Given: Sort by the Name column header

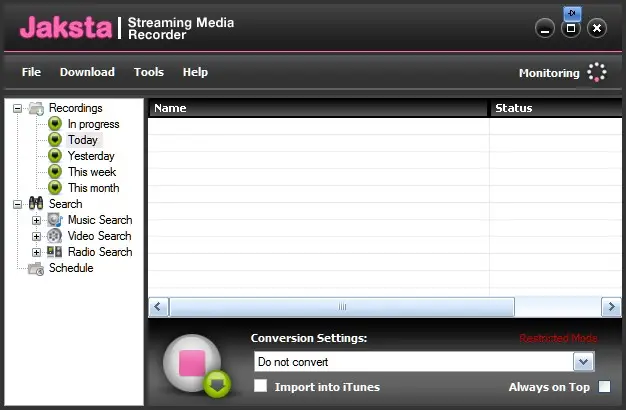Looking at the screenshot, I should tap(318, 108).
